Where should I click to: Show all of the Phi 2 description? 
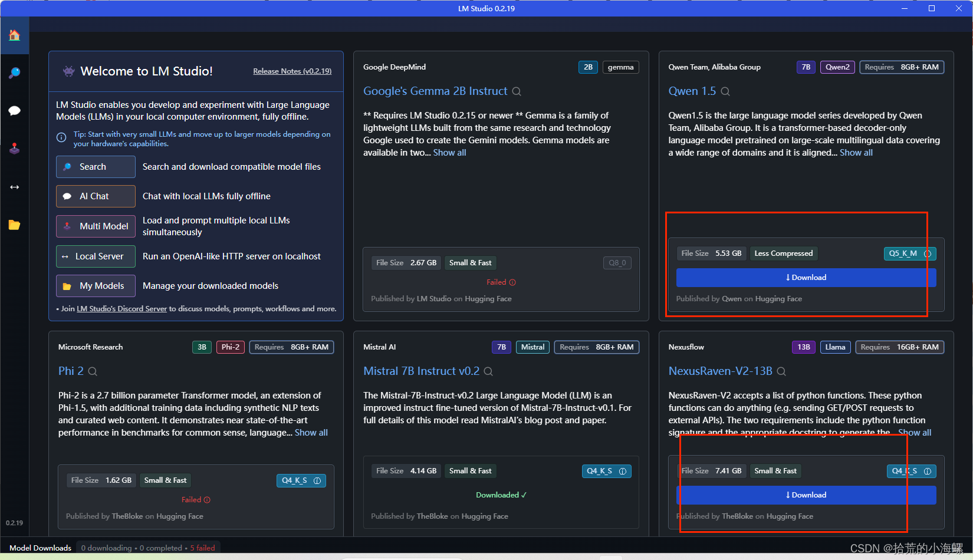[311, 433]
